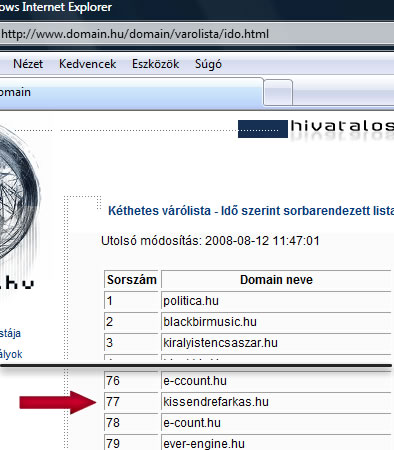Image resolution: width=394 pixels, height=450 pixels.
Task: Select the ever-engine.hu table cell
Action: pyautogui.click(x=276, y=443)
